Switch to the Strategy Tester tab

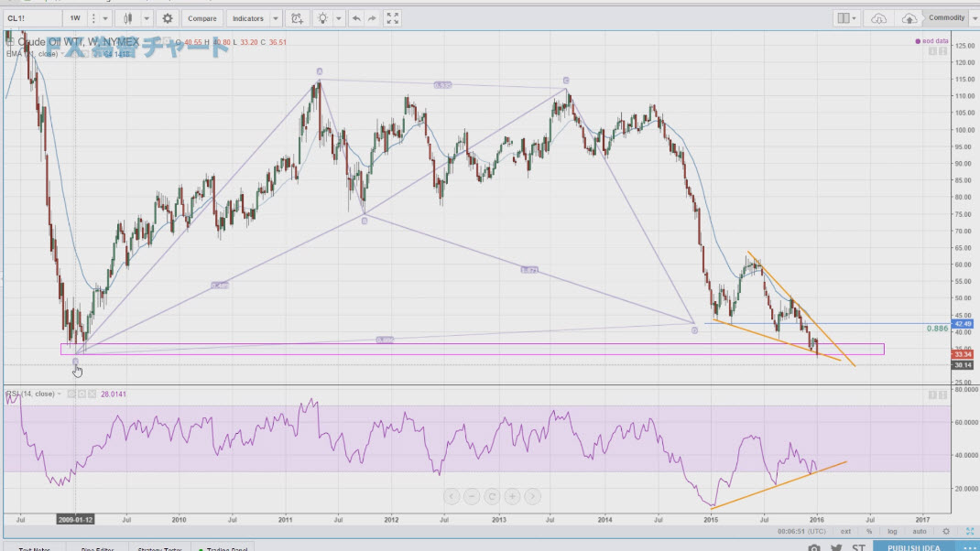tap(158, 547)
